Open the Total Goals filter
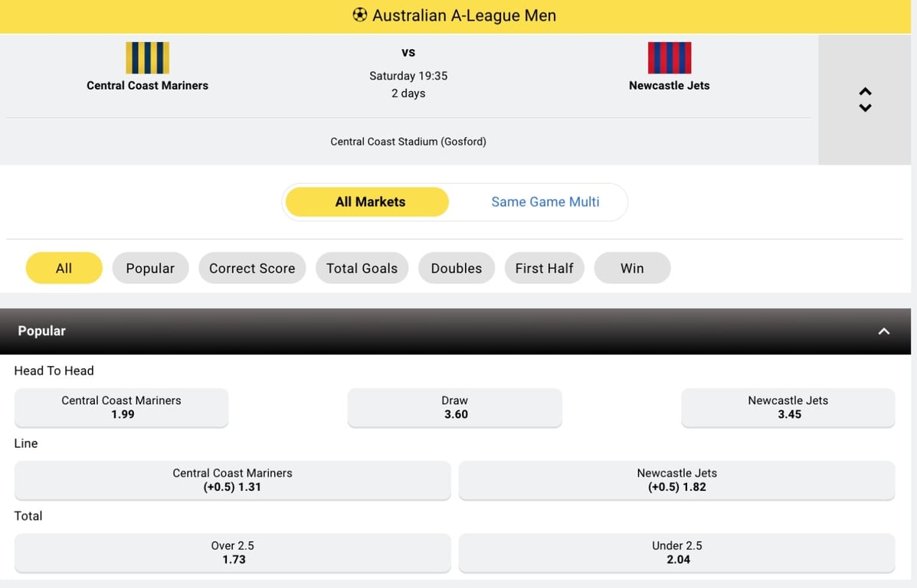Screen dimensions: 917x588 pyautogui.click(x=362, y=268)
